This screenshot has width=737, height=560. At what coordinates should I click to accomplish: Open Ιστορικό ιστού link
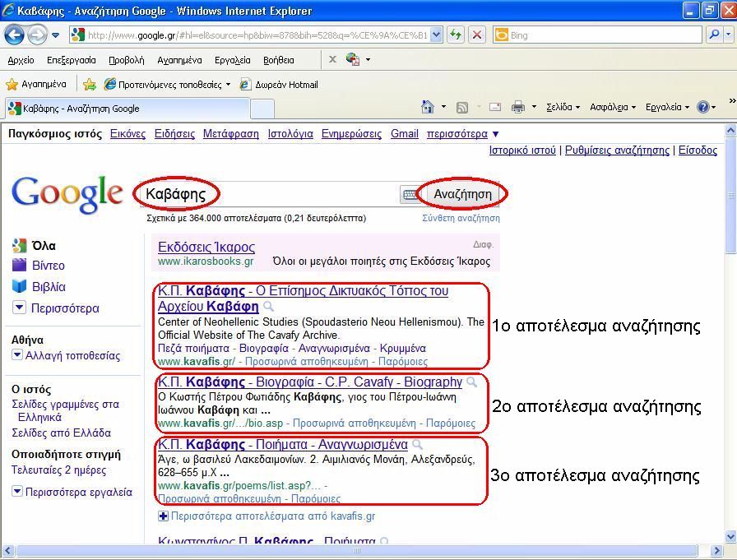[522, 150]
